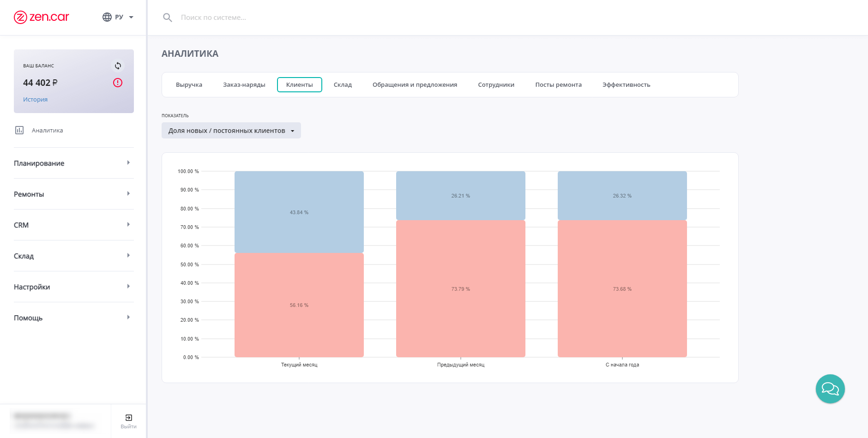Screen dimensions: 868x438
Task: Open the chat support bubble
Action: pos(830,389)
